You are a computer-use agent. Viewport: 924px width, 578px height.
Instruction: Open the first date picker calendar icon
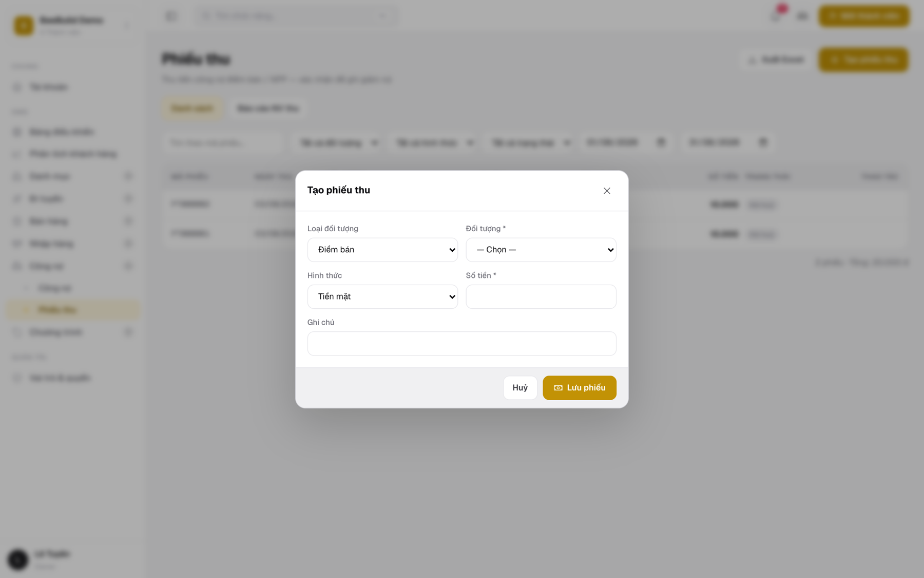point(661,142)
